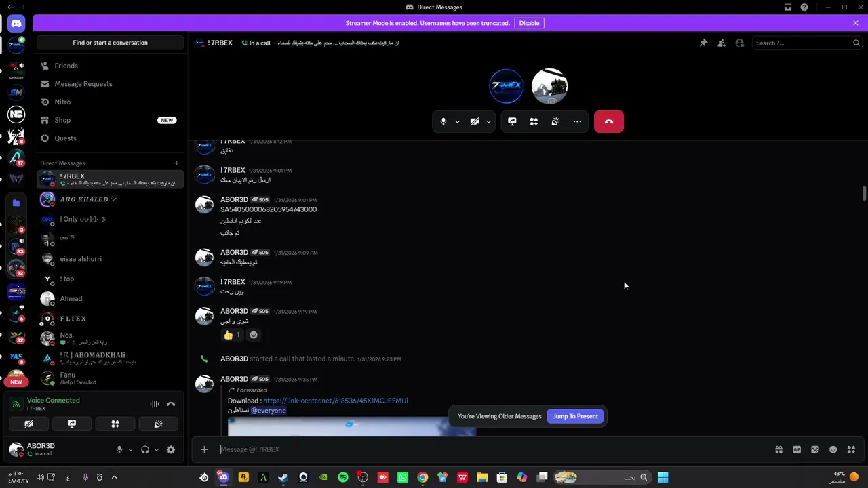Open conversation with Fanu

coord(111,378)
